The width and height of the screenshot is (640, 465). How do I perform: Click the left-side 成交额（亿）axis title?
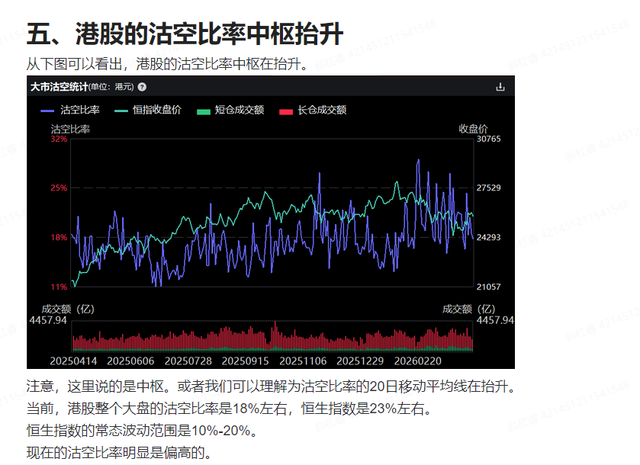[68, 309]
